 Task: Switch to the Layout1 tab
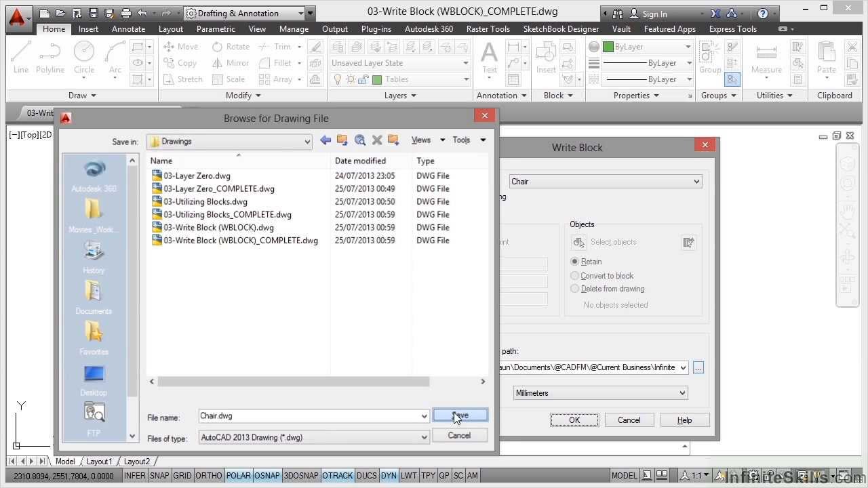click(x=99, y=462)
